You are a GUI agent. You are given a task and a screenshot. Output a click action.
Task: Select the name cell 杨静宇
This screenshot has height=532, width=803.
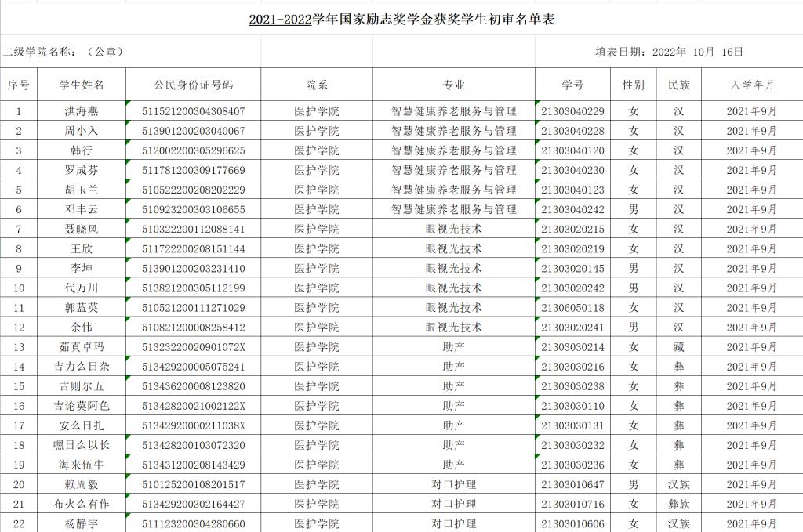click(x=82, y=523)
